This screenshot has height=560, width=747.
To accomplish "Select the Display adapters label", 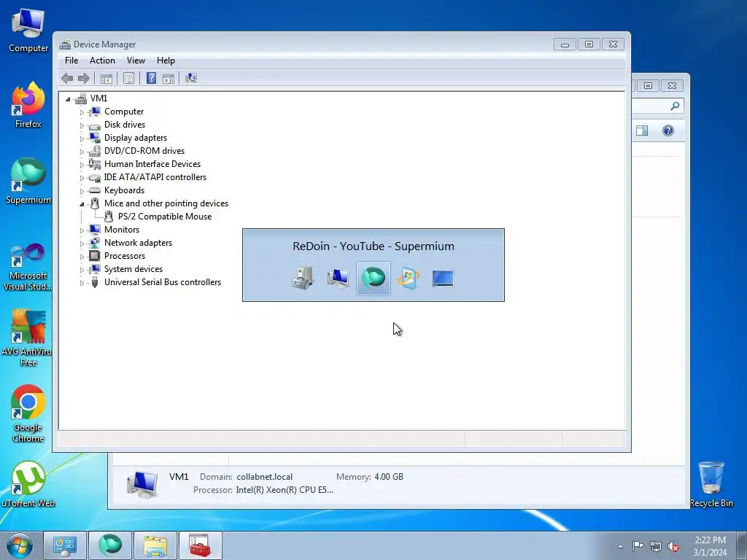I will coord(136,138).
